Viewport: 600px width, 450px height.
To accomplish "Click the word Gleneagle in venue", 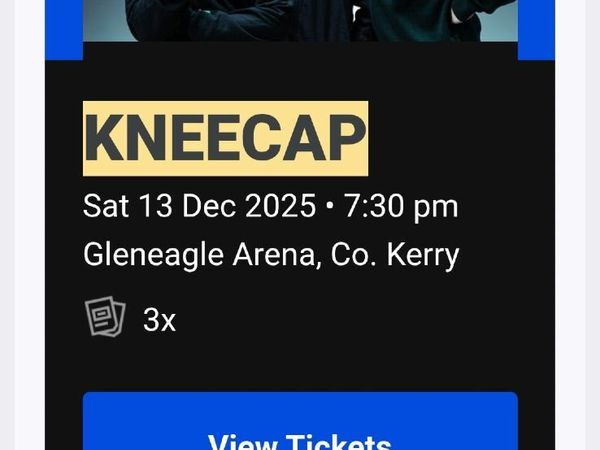I will click(x=153, y=255).
